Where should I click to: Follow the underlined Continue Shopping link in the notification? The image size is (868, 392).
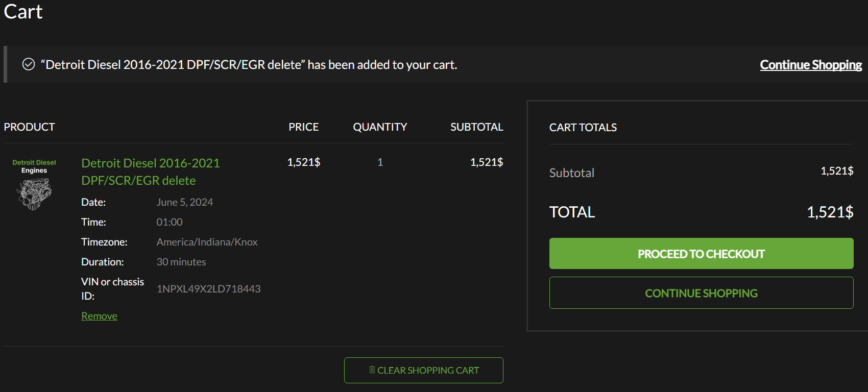tap(810, 65)
